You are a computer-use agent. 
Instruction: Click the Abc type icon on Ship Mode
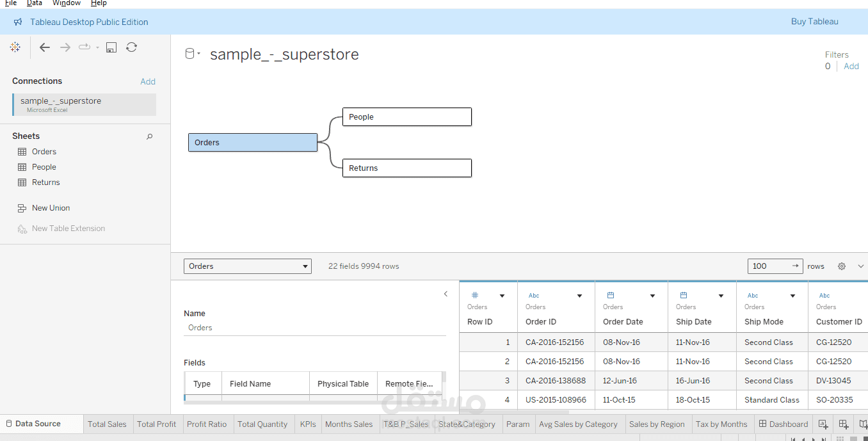tap(753, 296)
